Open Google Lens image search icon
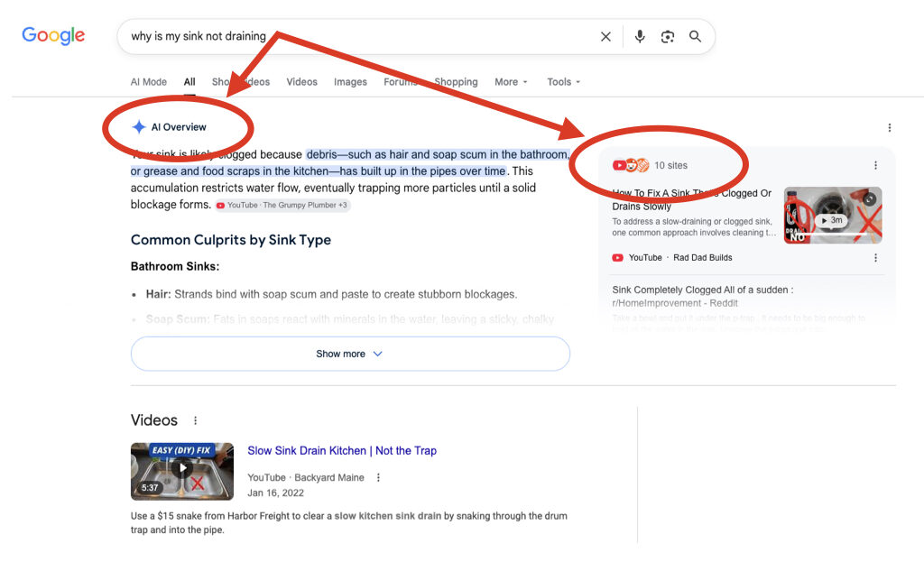 [x=667, y=36]
